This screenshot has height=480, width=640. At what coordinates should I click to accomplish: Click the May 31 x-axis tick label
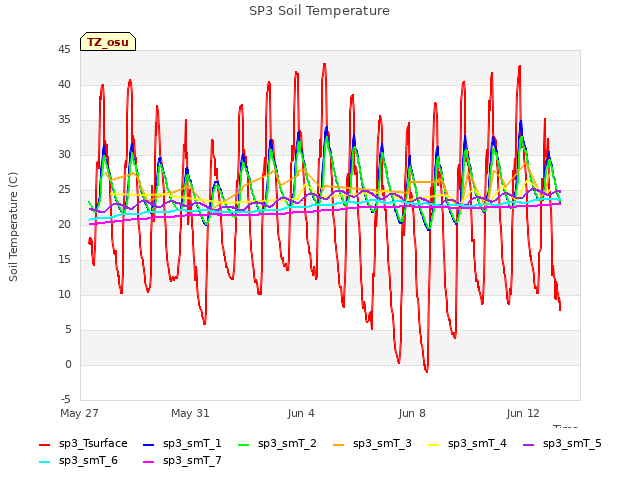pyautogui.click(x=190, y=413)
